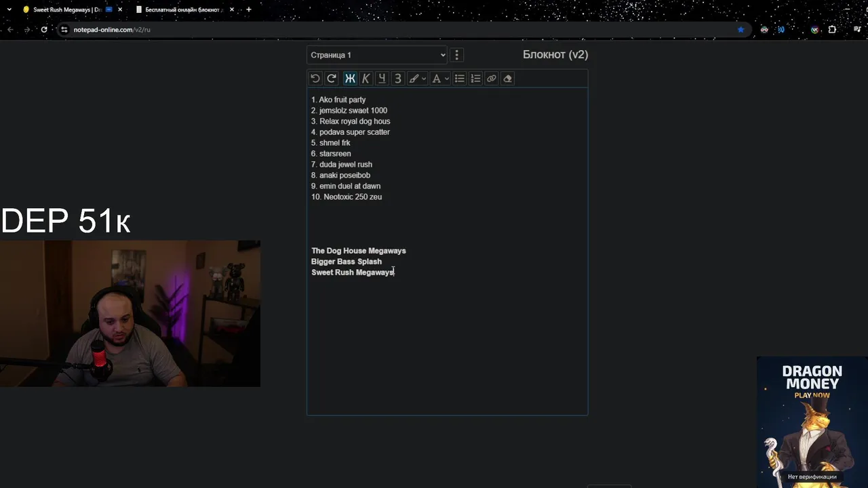Open the Extensions puzzle-piece menu
This screenshot has height=488, width=868.
832,30
